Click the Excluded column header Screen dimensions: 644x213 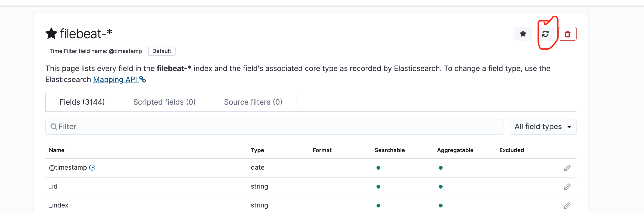pos(511,150)
